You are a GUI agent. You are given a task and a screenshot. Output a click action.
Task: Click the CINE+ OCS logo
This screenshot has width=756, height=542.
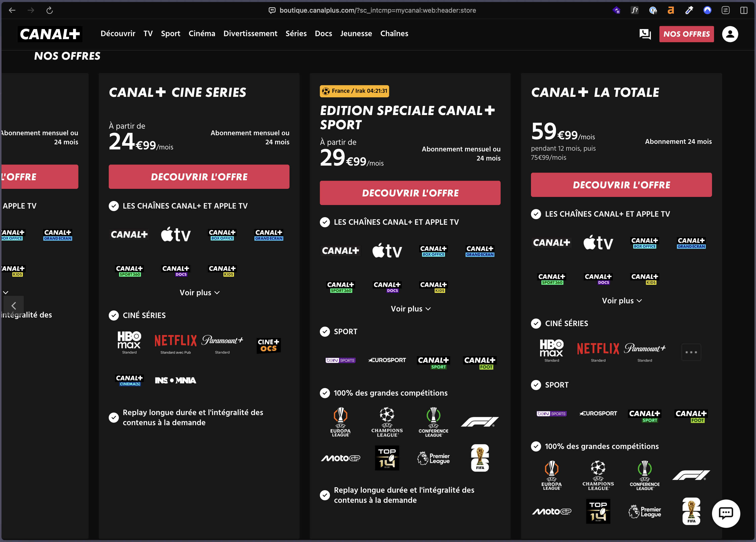tap(269, 345)
